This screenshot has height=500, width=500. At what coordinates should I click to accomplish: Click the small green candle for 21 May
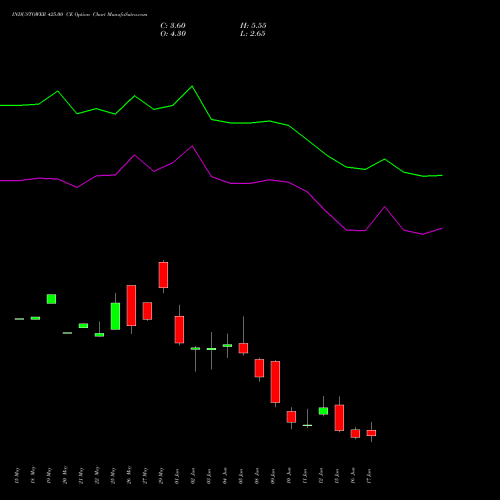click(83, 326)
